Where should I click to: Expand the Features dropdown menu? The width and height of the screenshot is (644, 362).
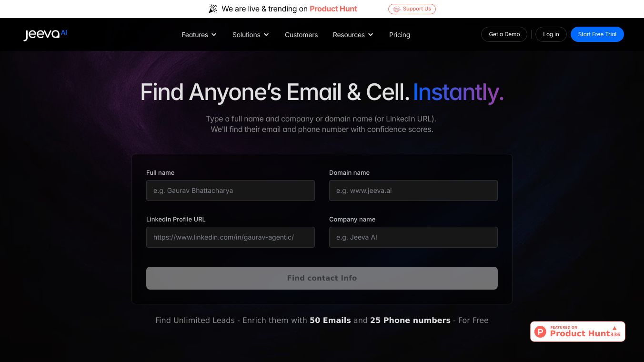coord(199,35)
